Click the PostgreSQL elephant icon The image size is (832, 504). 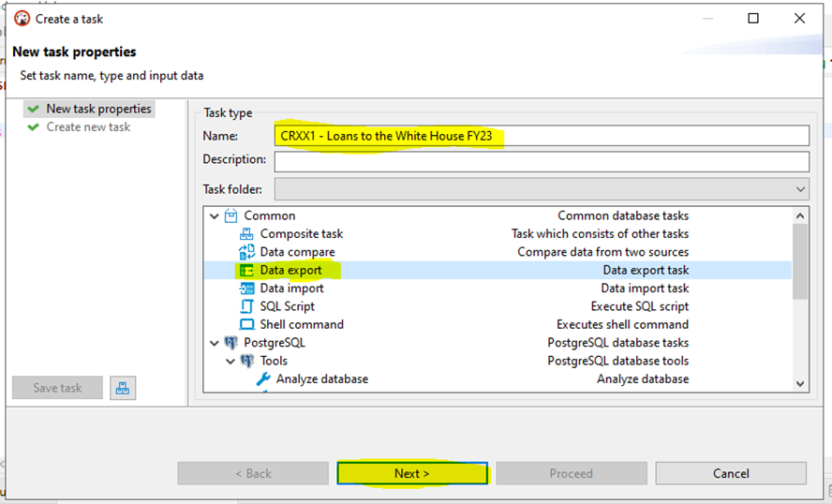(x=230, y=342)
